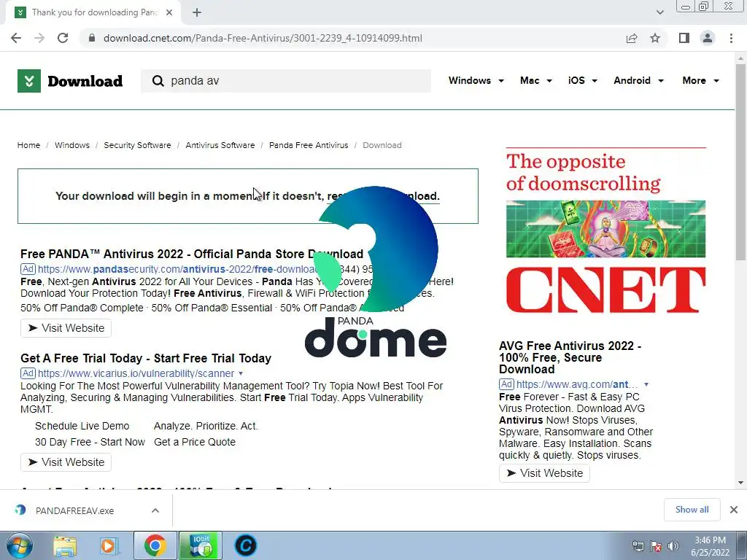747x560 pixels.
Task: Expand AVG ad options arrow
Action: [646, 384]
